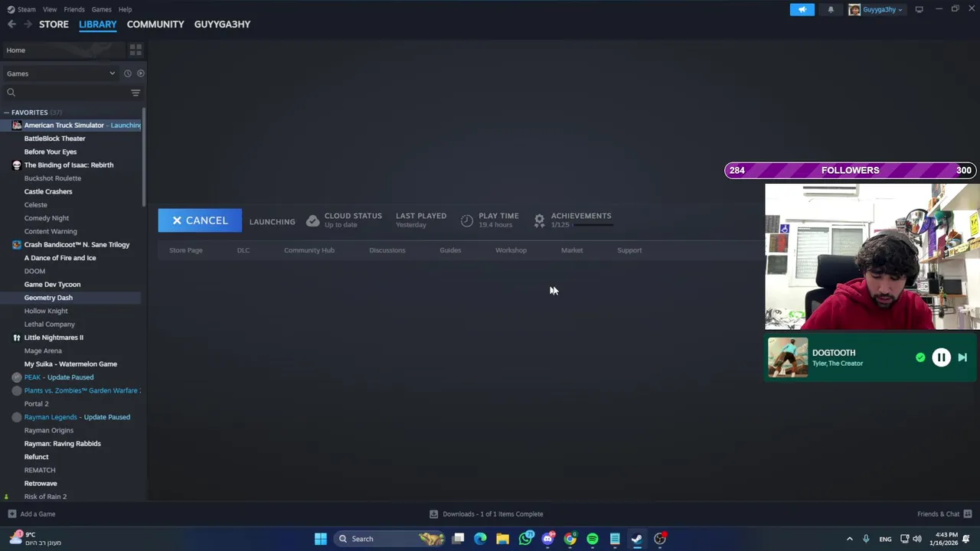The width and height of the screenshot is (980, 551).
Task: Open the Community Hub link
Action: point(309,250)
